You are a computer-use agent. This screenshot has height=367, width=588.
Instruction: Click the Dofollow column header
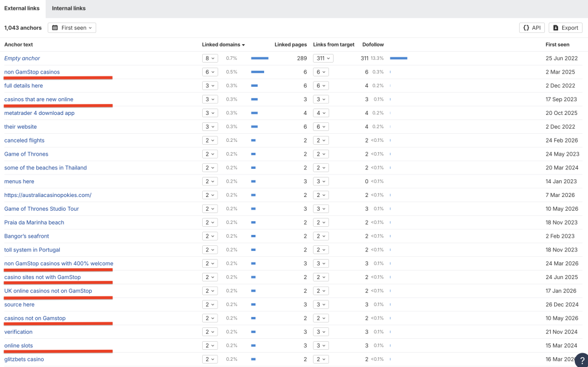pyautogui.click(x=373, y=44)
